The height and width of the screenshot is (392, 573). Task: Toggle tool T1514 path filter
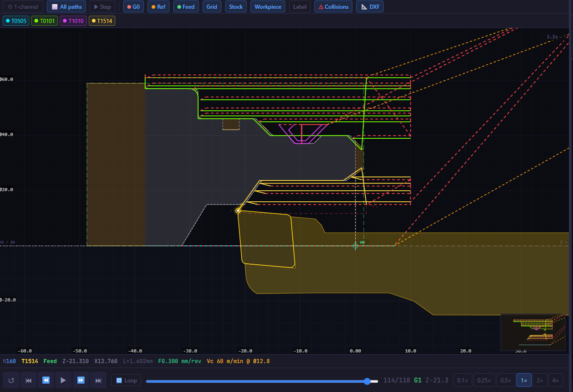tap(102, 21)
